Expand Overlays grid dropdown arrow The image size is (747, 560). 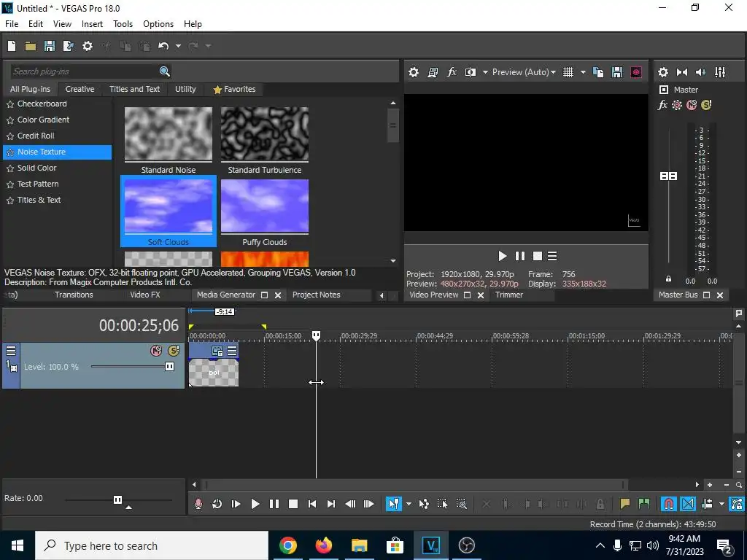(583, 72)
